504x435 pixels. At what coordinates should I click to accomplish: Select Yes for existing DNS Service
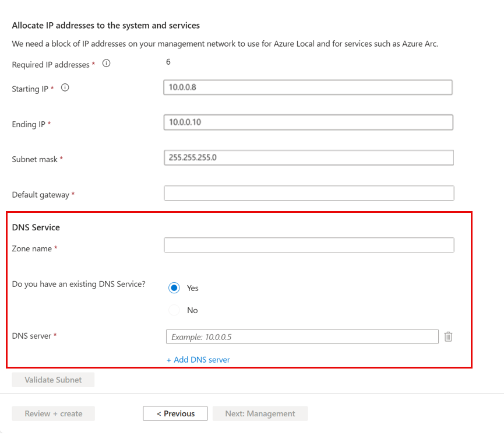click(174, 288)
